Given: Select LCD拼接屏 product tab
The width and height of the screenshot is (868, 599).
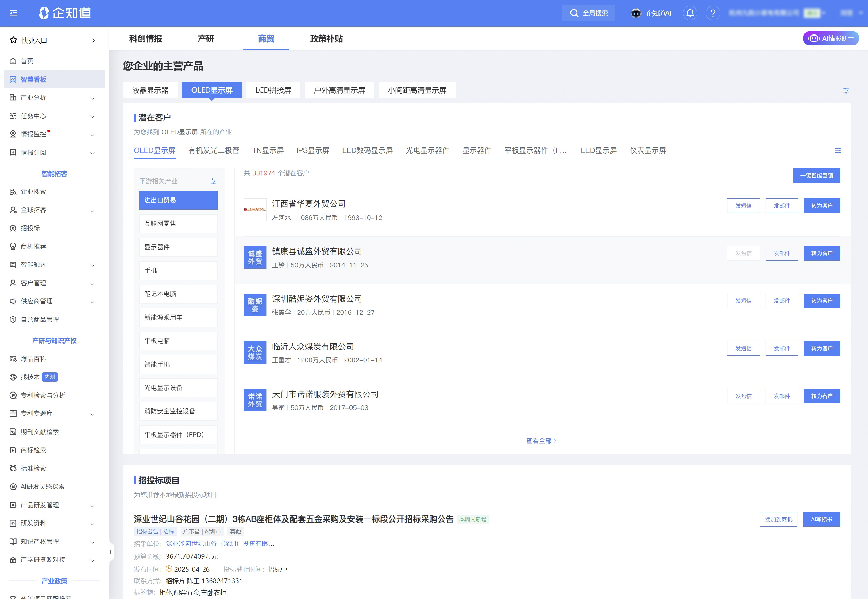Looking at the screenshot, I should point(273,90).
